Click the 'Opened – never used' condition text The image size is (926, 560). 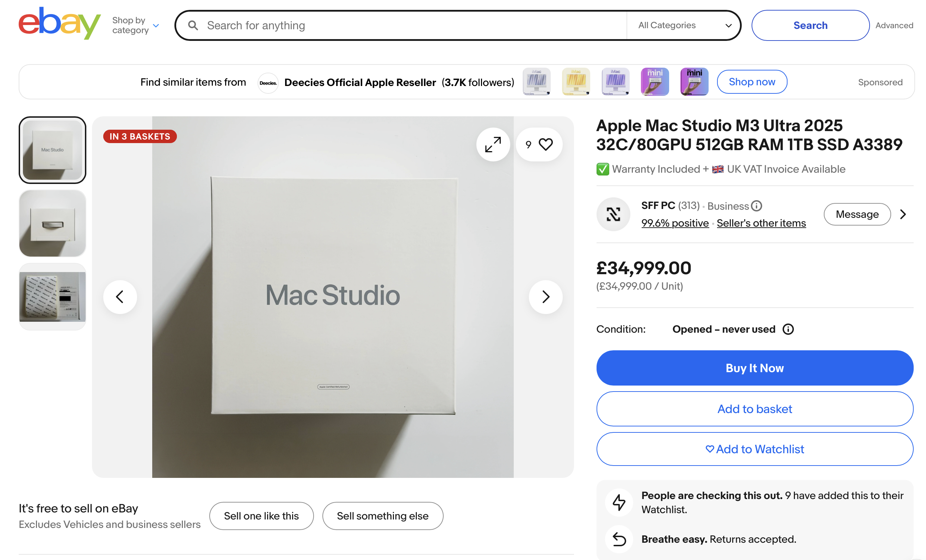[723, 329]
